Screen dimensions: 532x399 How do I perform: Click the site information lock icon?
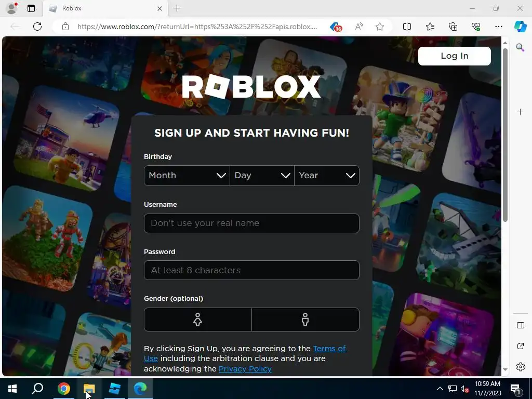(x=65, y=26)
